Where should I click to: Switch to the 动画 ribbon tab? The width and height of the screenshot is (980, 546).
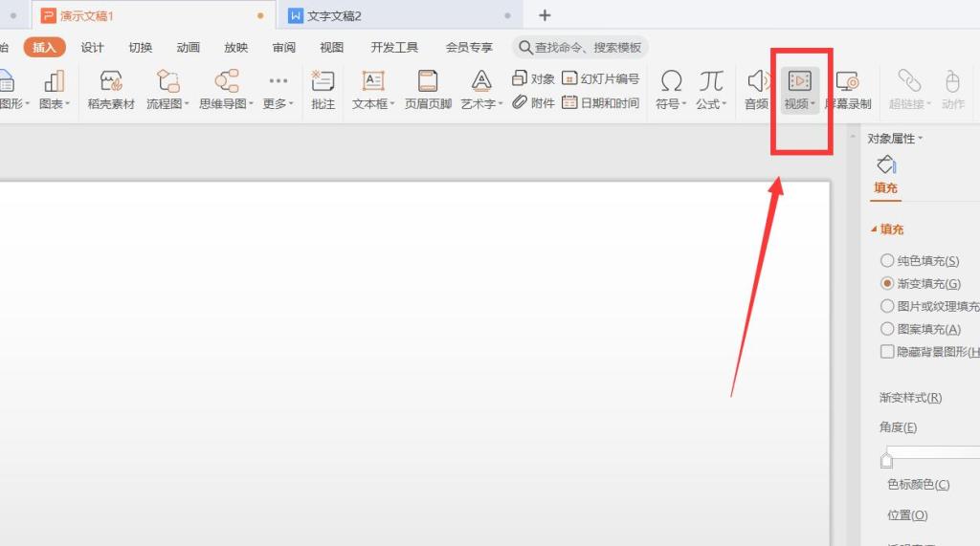pyautogui.click(x=189, y=48)
